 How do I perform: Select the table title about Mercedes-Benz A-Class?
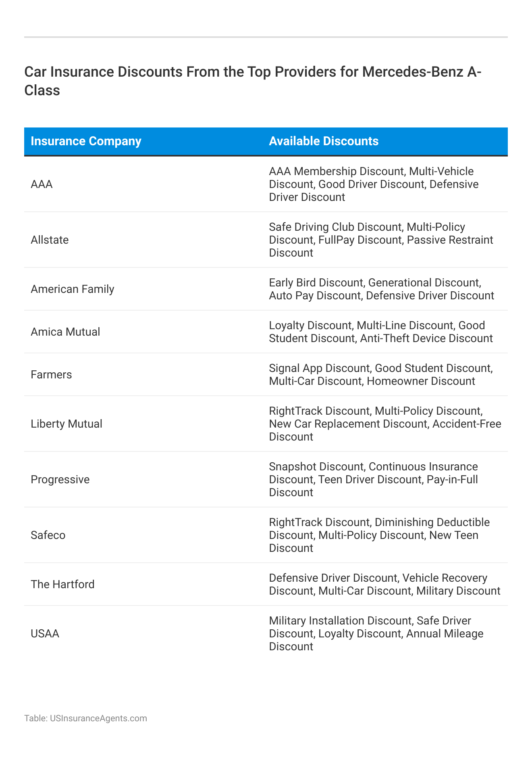pos(253,81)
